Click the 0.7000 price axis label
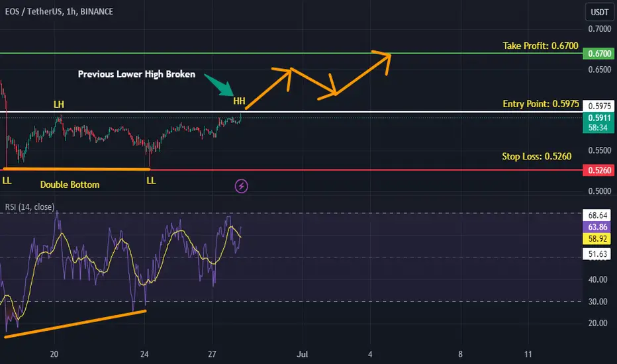The width and height of the screenshot is (617, 364). (599, 28)
